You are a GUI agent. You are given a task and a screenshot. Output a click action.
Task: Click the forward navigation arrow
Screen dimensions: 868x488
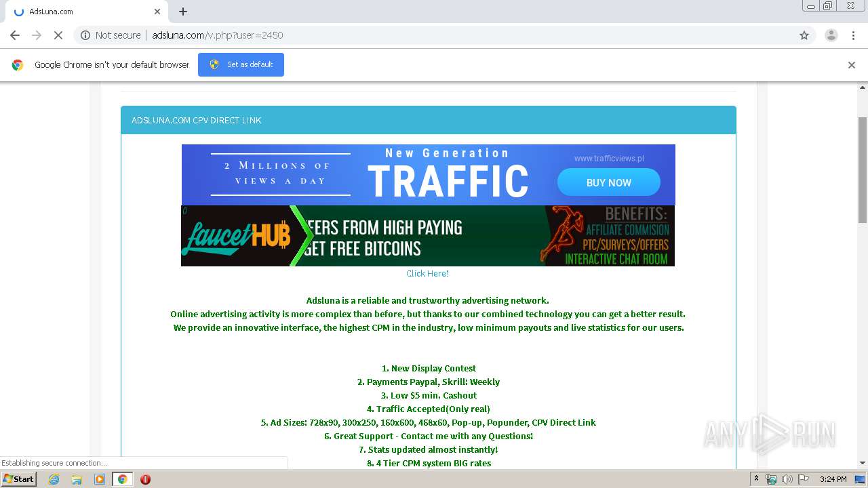point(37,35)
